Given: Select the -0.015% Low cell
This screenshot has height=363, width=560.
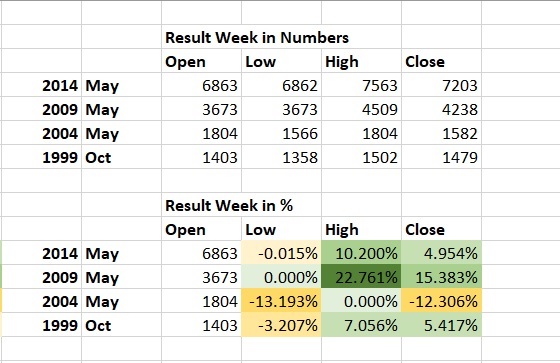Looking at the screenshot, I should [x=281, y=253].
